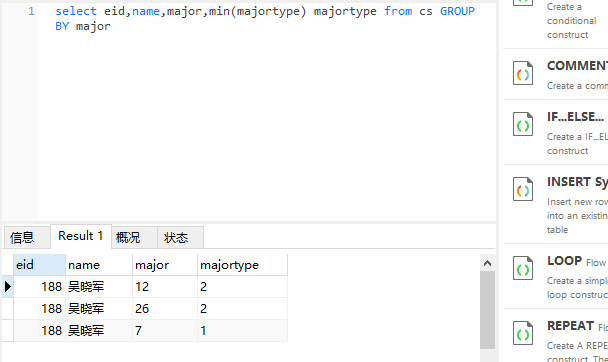Place cursor in the SQL query editor
Viewport: 608px width, 362px height.
click(x=267, y=112)
